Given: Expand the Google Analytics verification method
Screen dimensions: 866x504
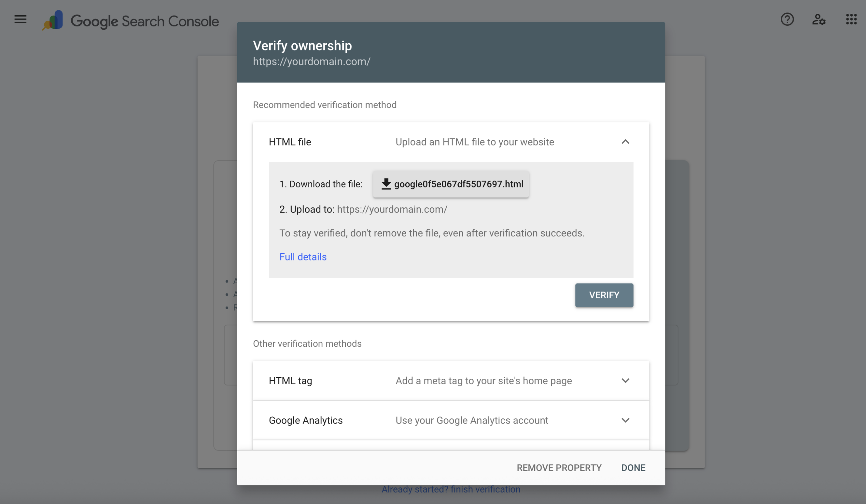Looking at the screenshot, I should (625, 420).
